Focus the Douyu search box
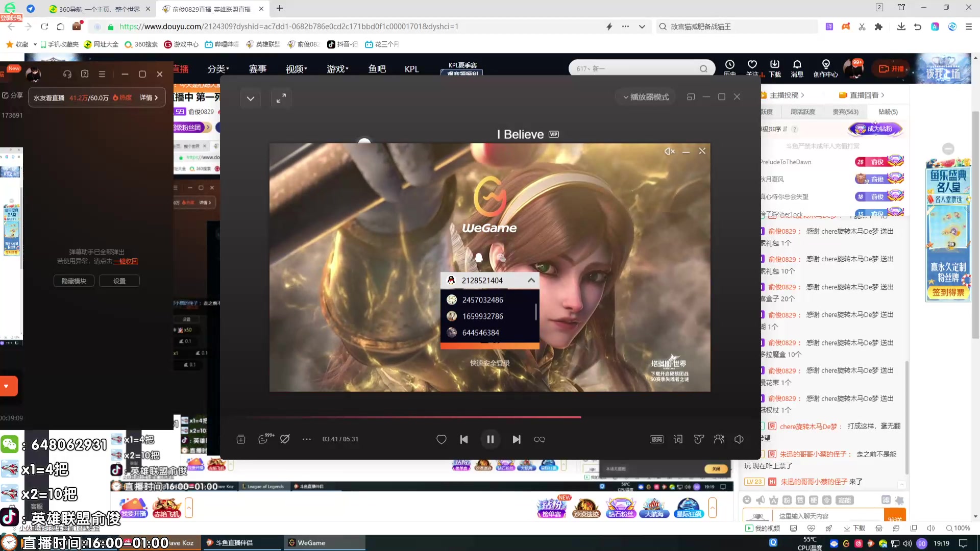This screenshot has width=980, height=551. [635, 69]
